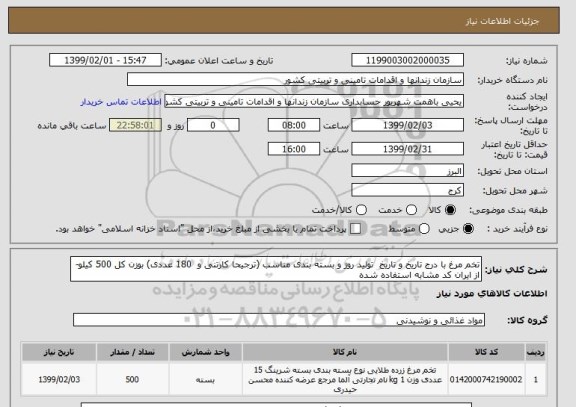
Task: Click the need date cell 1399/02/03
Action: click(x=59, y=379)
